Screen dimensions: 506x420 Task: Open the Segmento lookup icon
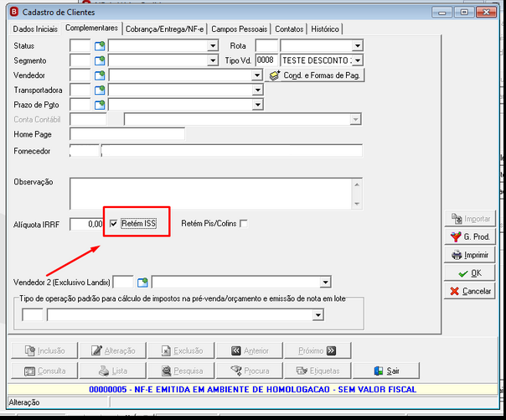(x=100, y=60)
